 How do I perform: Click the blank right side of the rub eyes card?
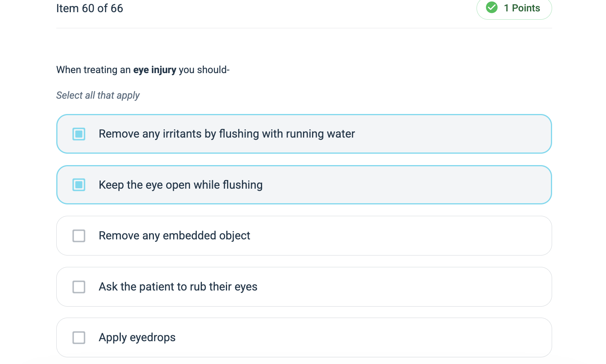tap(433, 287)
